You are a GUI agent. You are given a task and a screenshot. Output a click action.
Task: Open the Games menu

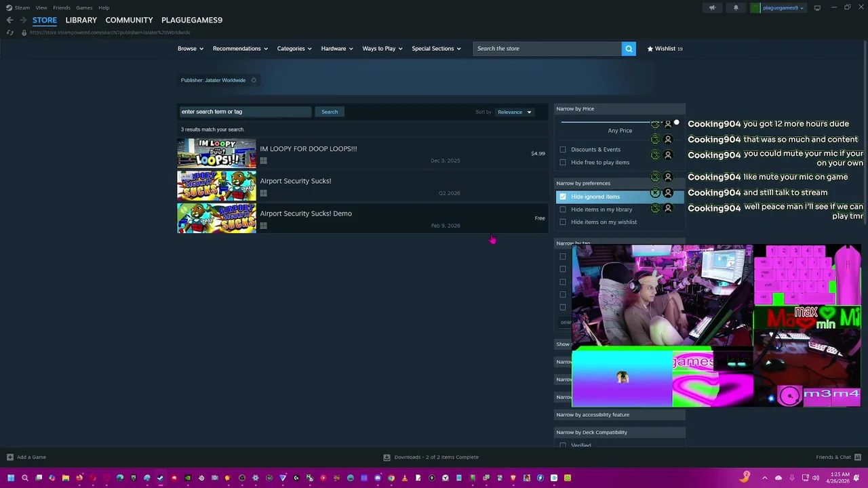click(84, 8)
